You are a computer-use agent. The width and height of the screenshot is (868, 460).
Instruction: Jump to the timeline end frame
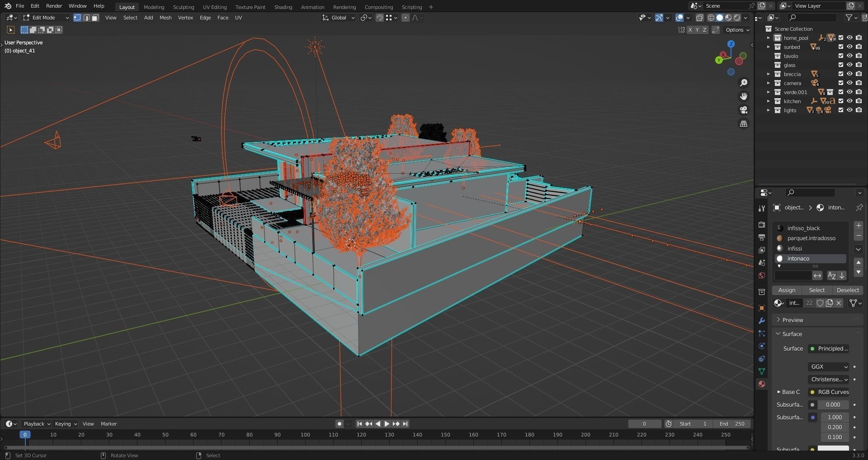(406, 424)
